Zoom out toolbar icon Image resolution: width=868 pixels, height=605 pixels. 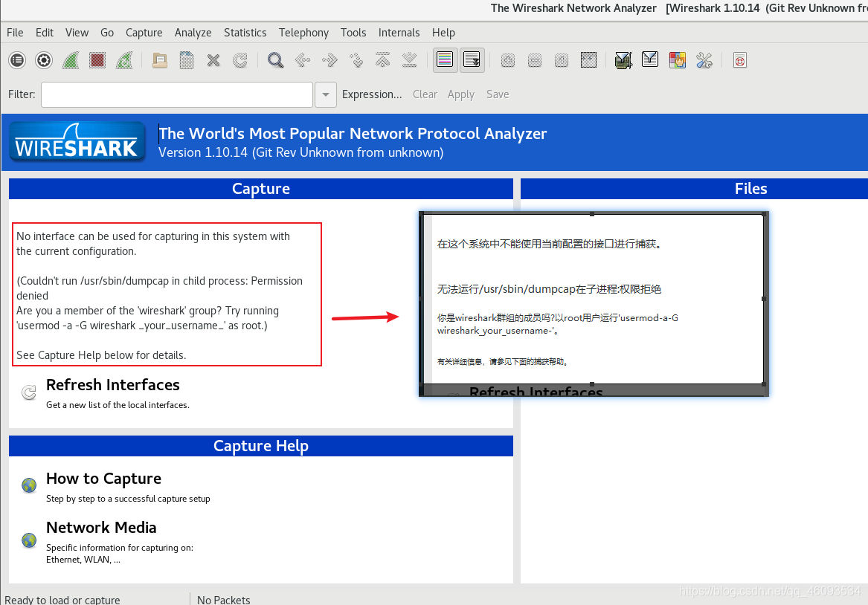tap(535, 59)
